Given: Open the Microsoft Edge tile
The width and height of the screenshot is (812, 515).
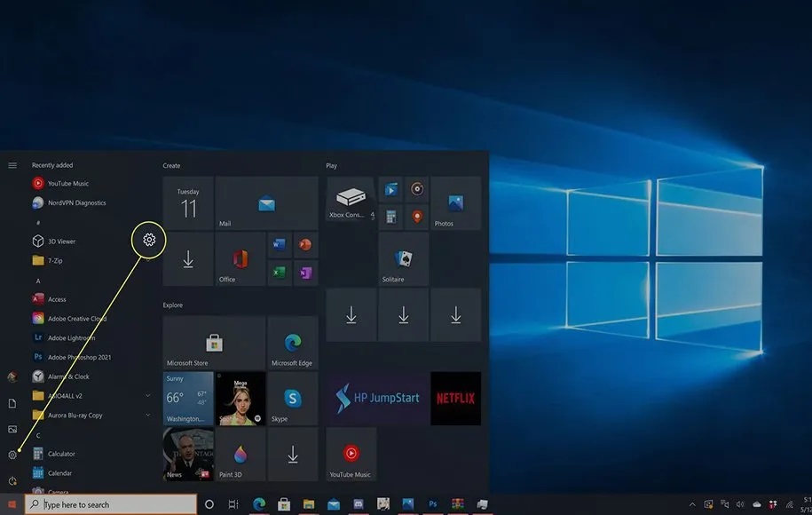Looking at the screenshot, I should pyautogui.click(x=293, y=343).
